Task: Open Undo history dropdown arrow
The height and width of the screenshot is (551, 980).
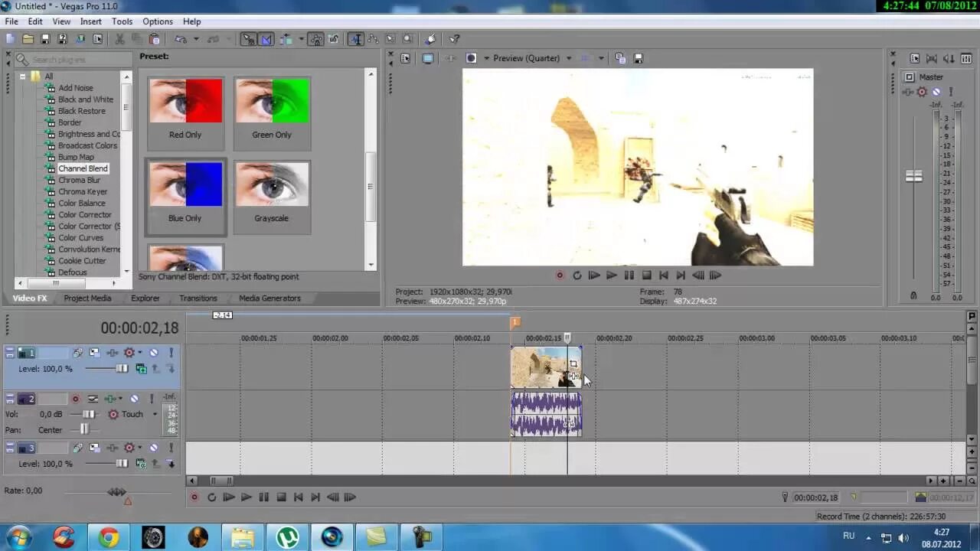Action: tap(196, 39)
